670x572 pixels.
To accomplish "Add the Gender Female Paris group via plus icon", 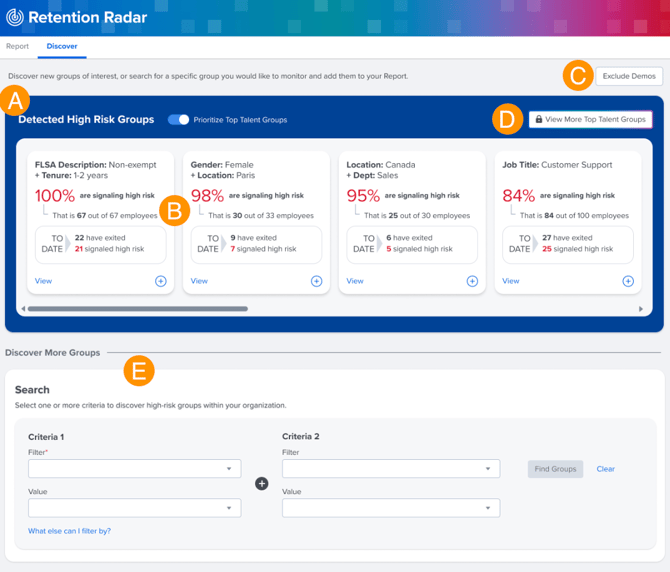I will click(316, 281).
